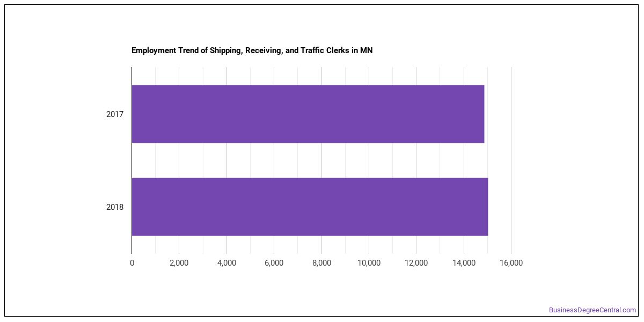Click the 10,000 x-axis tick label
644x322 pixels.
click(x=369, y=263)
